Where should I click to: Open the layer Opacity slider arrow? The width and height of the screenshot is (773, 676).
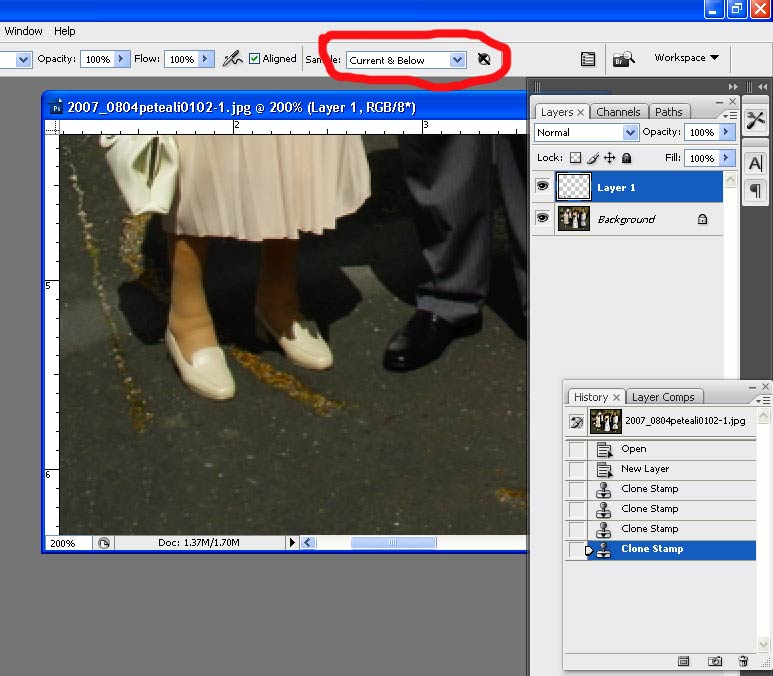(727, 132)
